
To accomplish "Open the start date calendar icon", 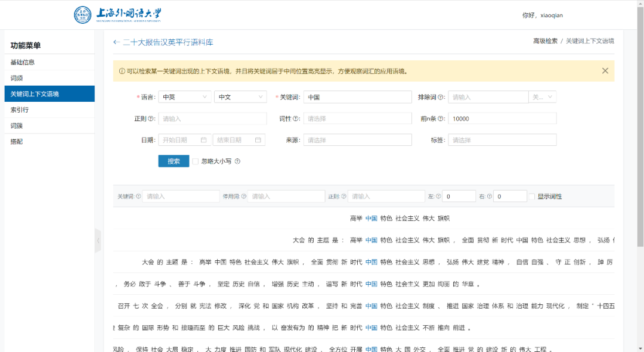I will [204, 139].
